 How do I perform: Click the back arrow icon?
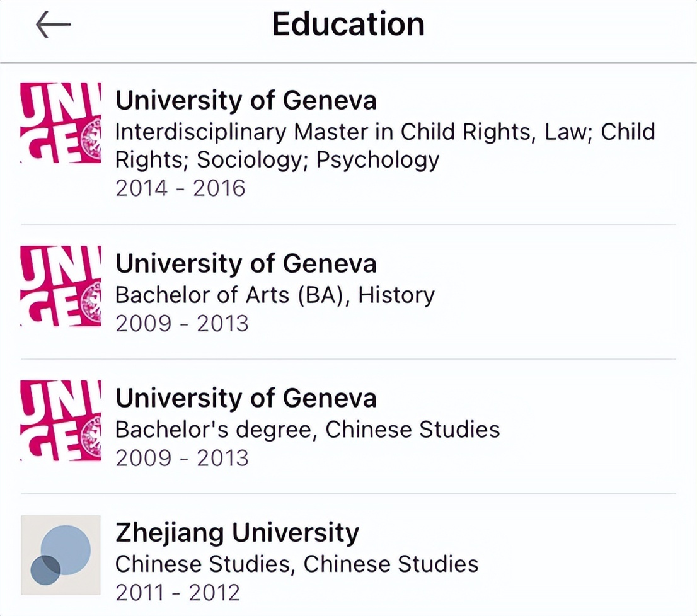53,24
